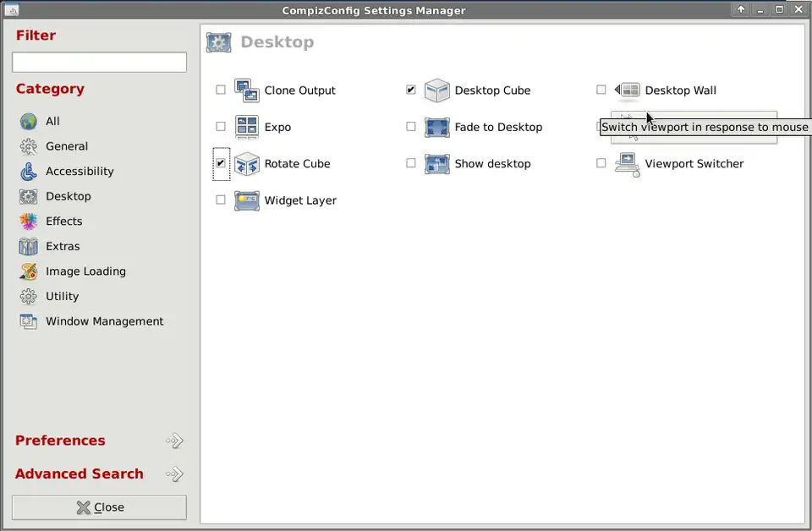
Task: Open the Viewport Switcher plugin icon
Action: point(627,164)
